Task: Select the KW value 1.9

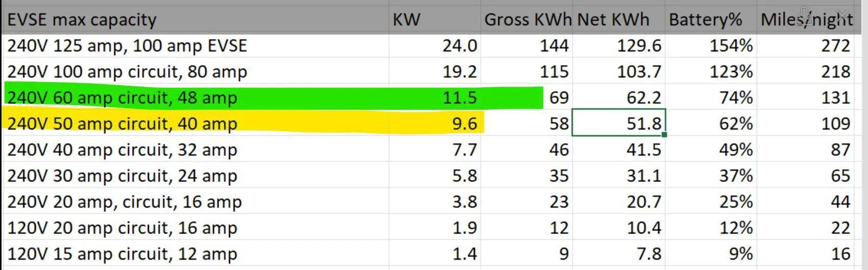Action: click(x=465, y=228)
